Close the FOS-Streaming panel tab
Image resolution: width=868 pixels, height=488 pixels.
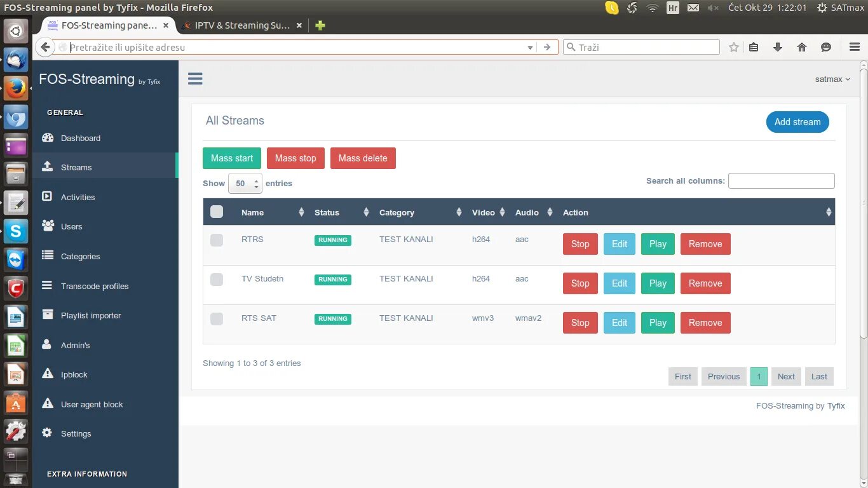[x=166, y=25]
